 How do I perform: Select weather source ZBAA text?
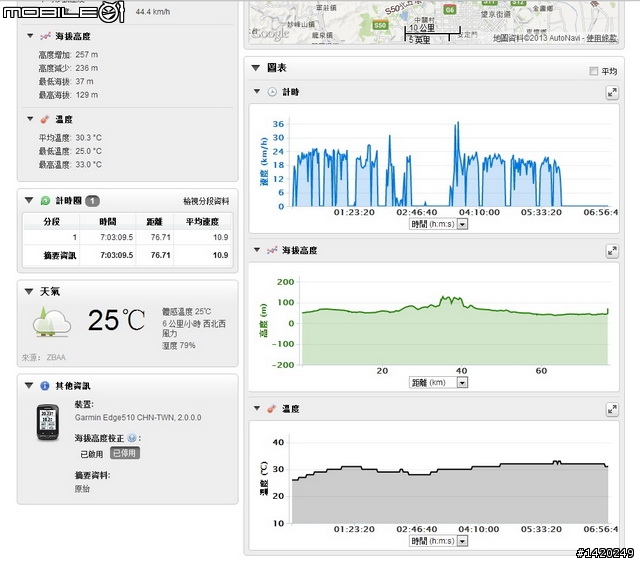[56, 357]
